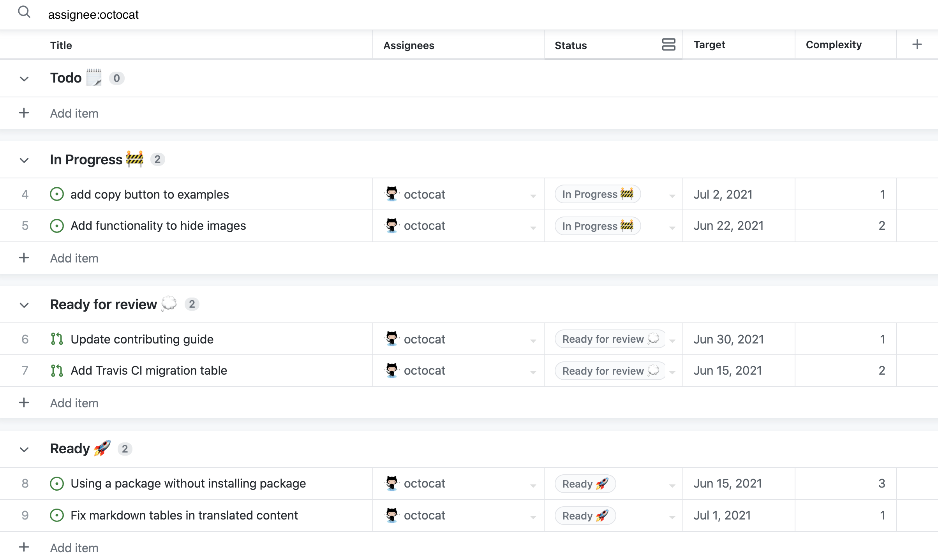Open status dropdown for Using a package row
The width and height of the screenshot is (938, 560).
(672, 485)
